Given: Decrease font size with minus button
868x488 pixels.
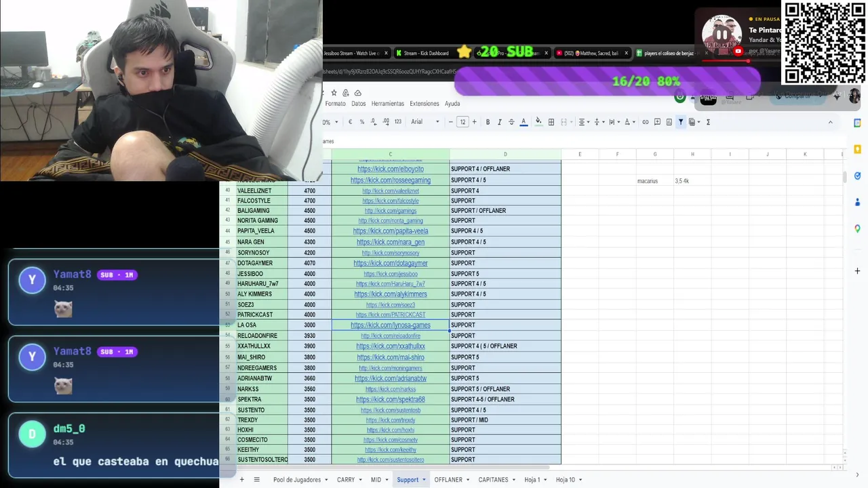Looking at the screenshot, I should 450,122.
